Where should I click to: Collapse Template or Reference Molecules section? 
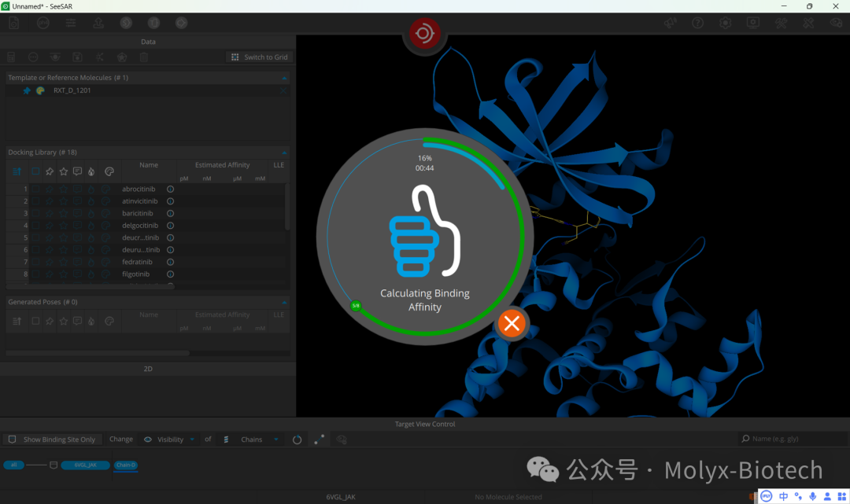tap(284, 78)
